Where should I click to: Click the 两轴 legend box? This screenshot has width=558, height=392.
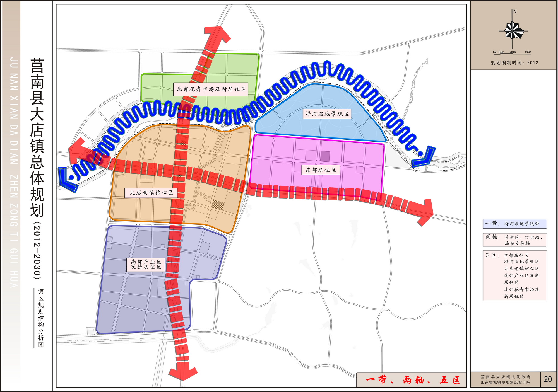click(x=514, y=240)
